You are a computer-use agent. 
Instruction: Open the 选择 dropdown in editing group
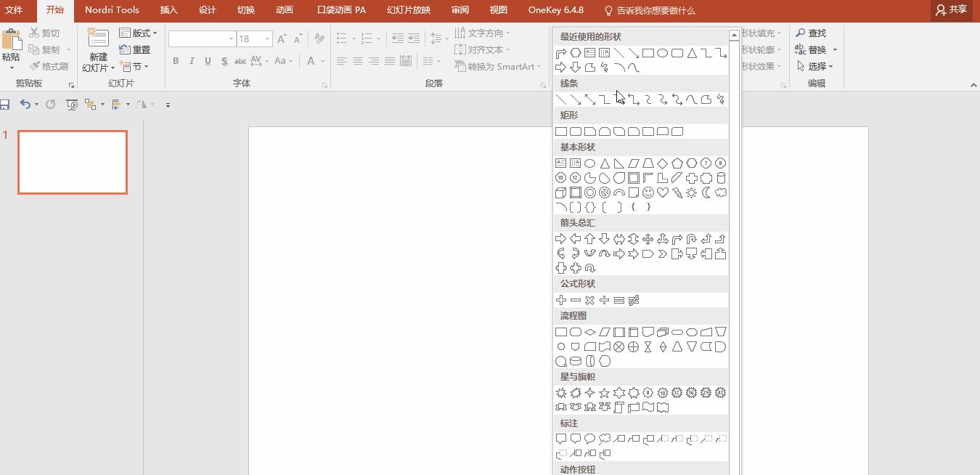[814, 66]
